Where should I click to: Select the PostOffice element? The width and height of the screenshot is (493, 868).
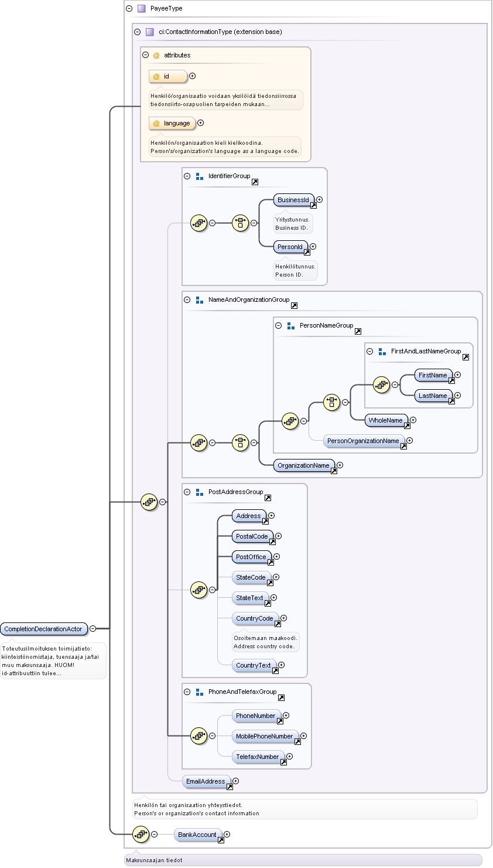(x=252, y=557)
